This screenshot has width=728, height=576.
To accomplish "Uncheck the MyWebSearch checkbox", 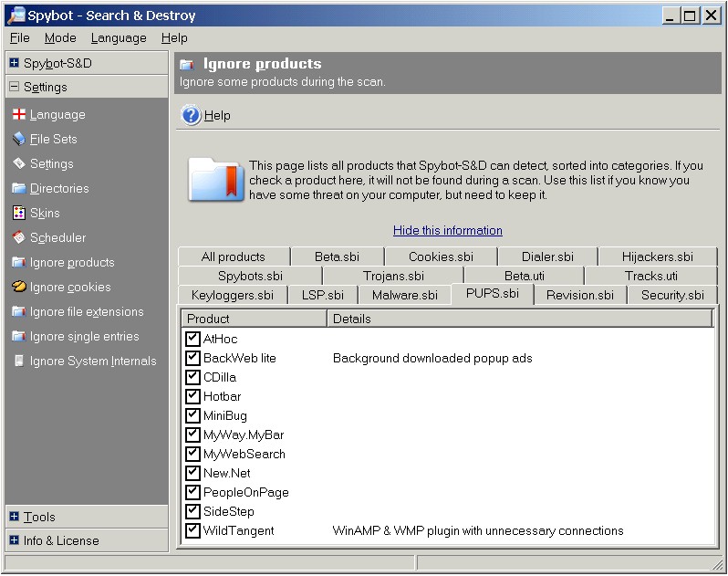I will (x=192, y=454).
